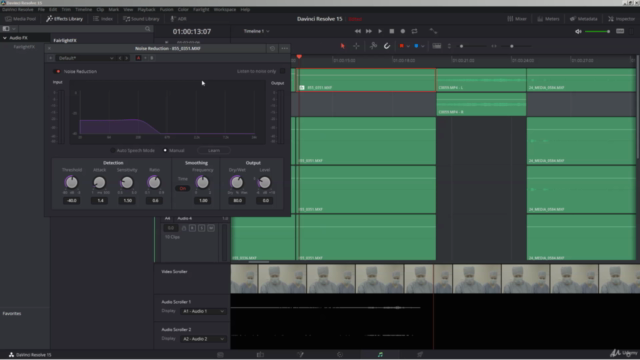Stop playback with the stop button
640x360 pixels.
click(x=391, y=31)
